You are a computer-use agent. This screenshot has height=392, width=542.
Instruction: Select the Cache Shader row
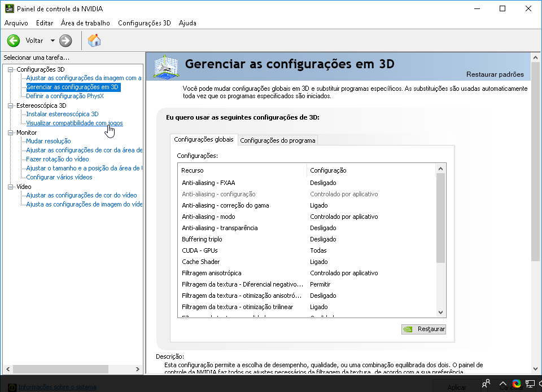coord(307,262)
